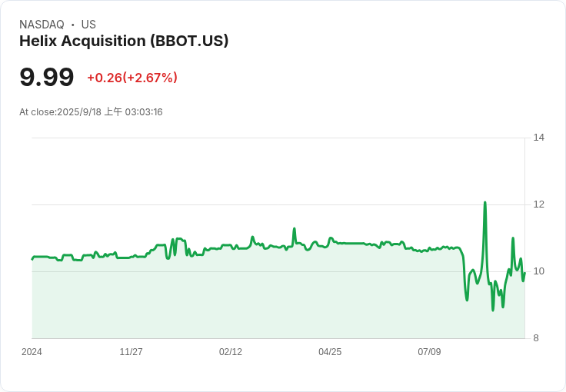566x392 pixels.
Task: Click the 9.99 current price
Action: point(47,77)
